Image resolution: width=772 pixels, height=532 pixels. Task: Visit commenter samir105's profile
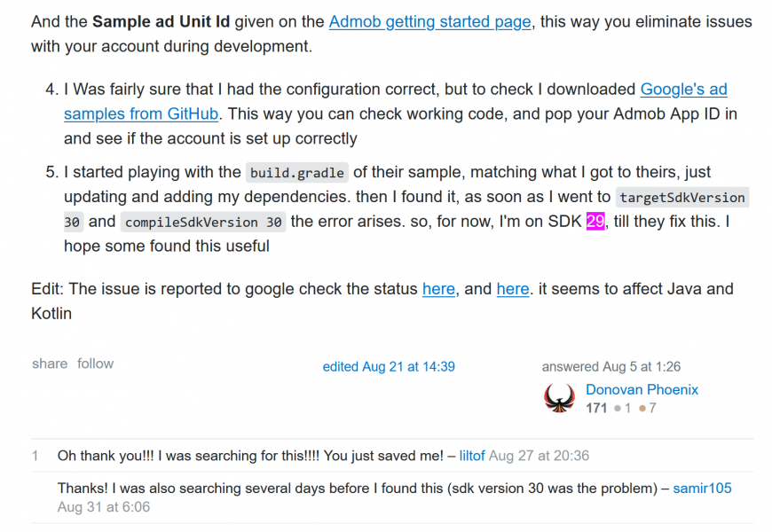click(x=702, y=488)
